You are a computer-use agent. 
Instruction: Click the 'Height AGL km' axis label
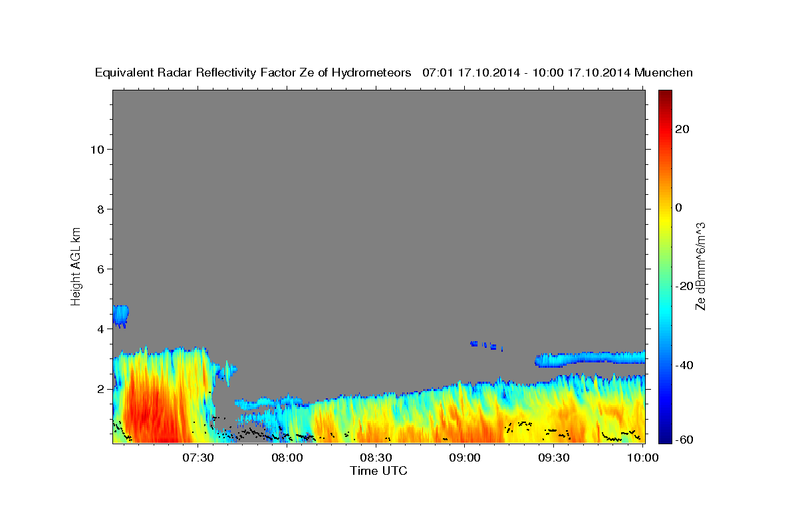coord(76,265)
